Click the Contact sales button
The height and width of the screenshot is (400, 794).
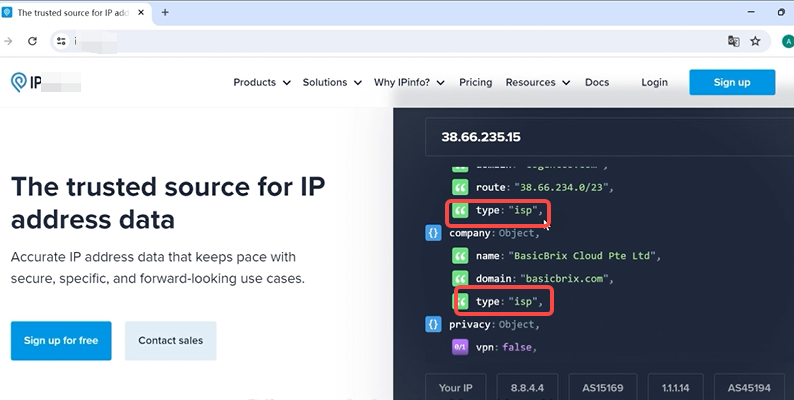point(170,340)
